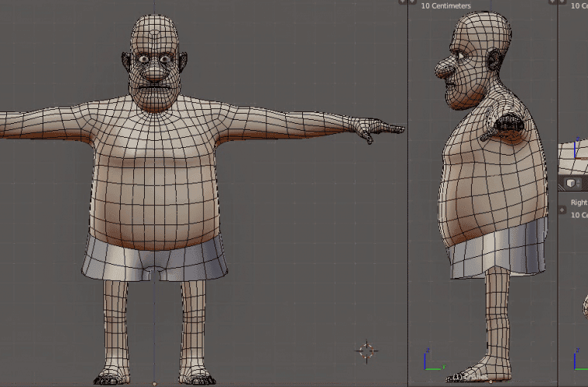The image size is (588, 387).
Task: Click the object origin dot below the feet
Action: pos(155,383)
